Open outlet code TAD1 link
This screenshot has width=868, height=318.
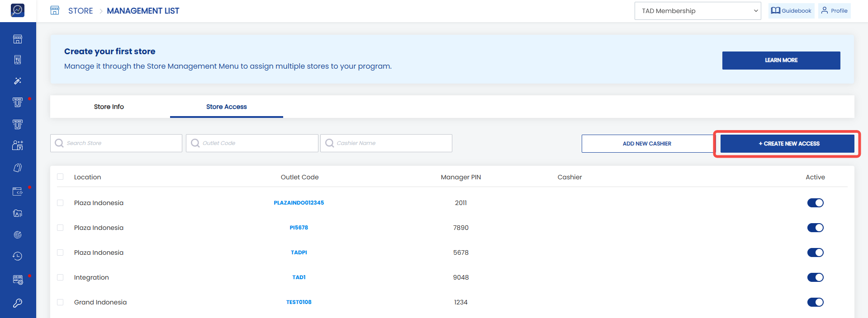click(299, 277)
